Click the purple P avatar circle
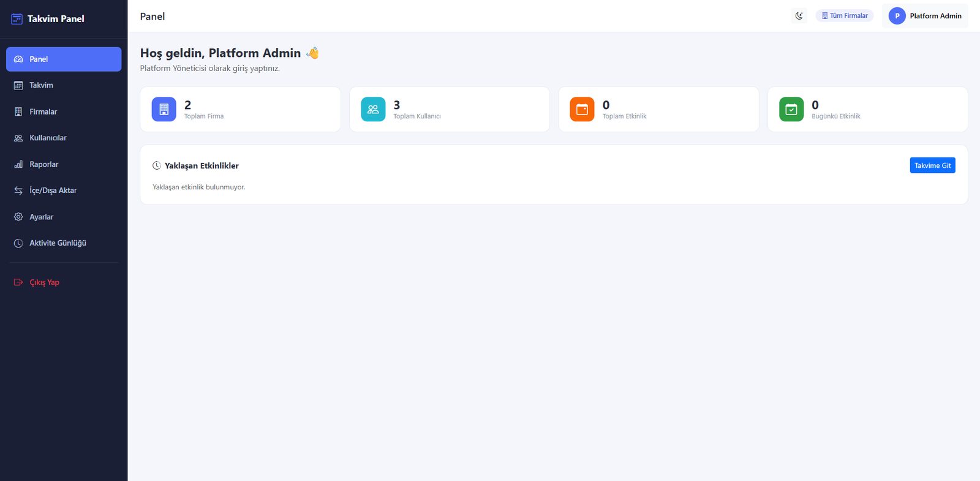The image size is (980, 481). tap(897, 16)
